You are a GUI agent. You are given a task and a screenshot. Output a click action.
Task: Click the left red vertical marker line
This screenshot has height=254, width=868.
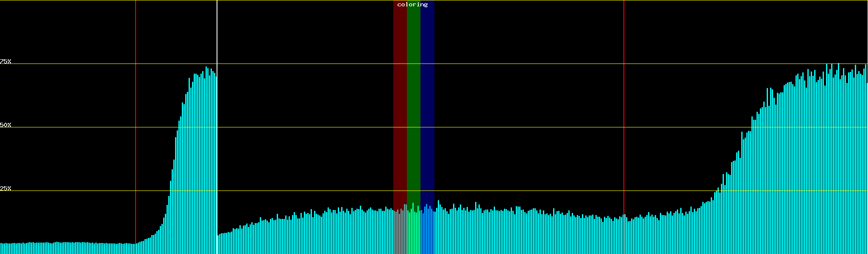tap(136, 127)
